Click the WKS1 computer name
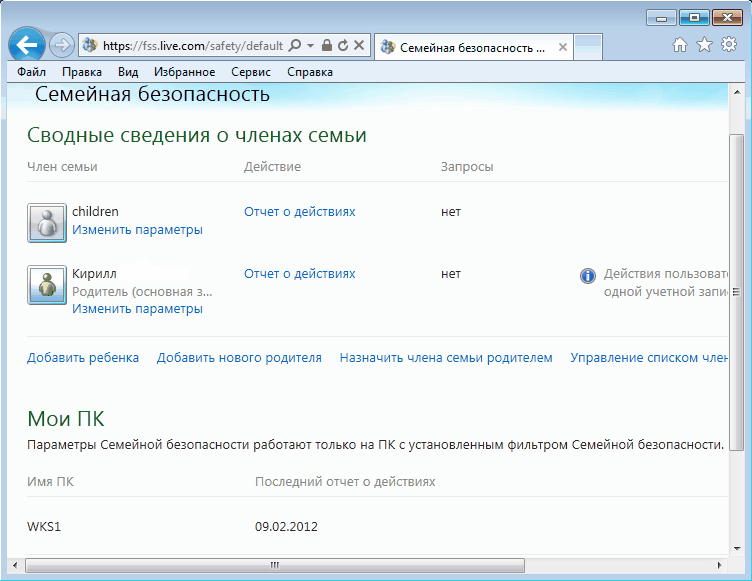 pyautogui.click(x=44, y=527)
